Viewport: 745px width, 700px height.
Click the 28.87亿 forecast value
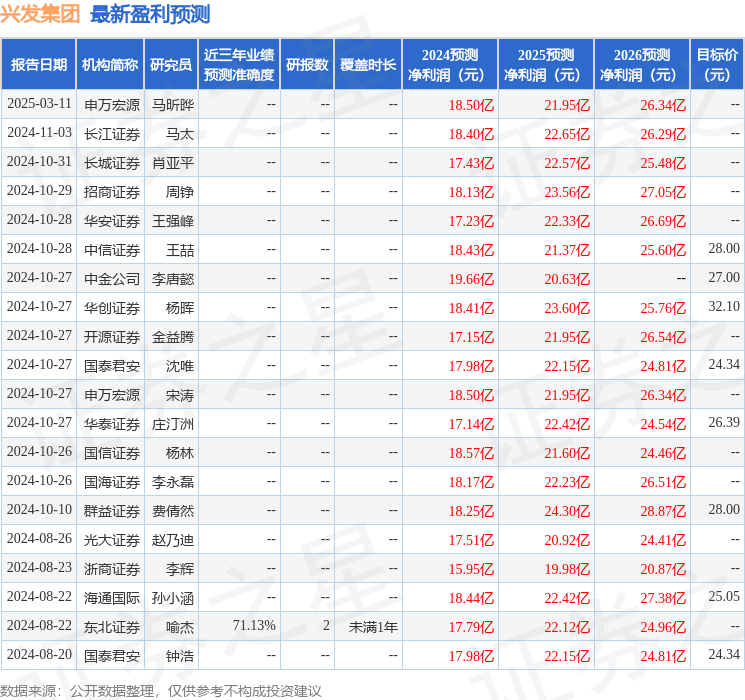pos(663,511)
